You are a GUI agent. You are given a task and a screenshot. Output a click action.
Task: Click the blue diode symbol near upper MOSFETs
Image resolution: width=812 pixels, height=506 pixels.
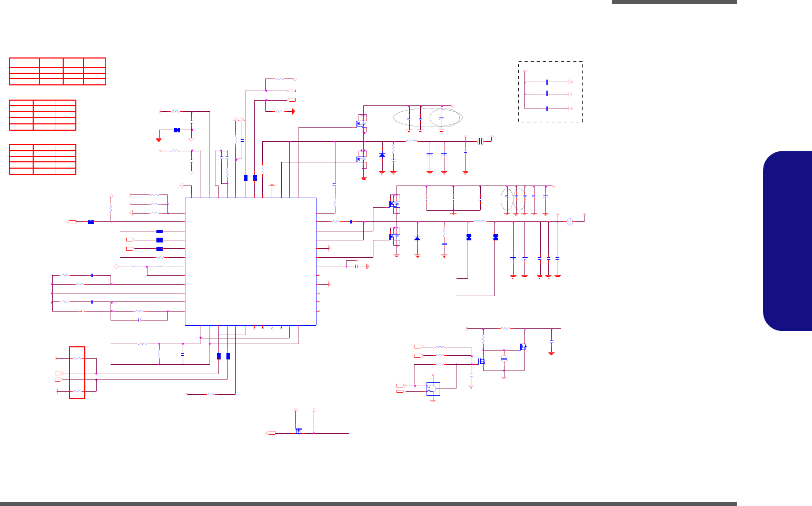[382, 155]
